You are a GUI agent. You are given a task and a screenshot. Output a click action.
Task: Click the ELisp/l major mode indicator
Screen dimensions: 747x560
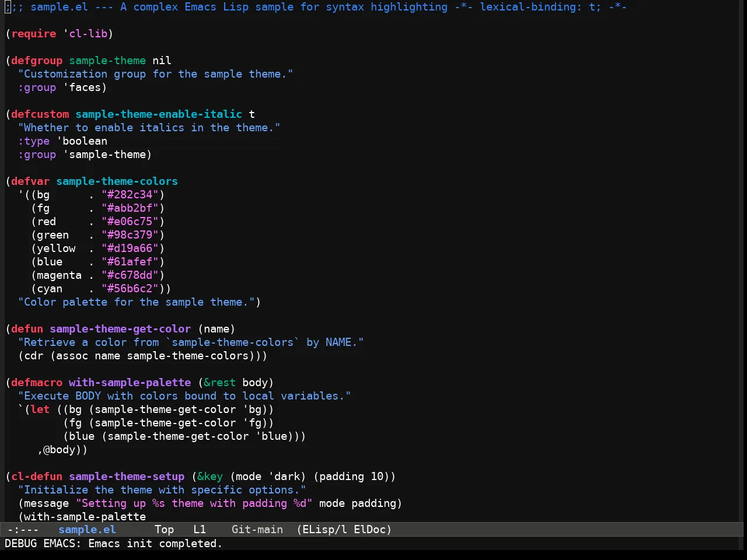tap(324, 530)
